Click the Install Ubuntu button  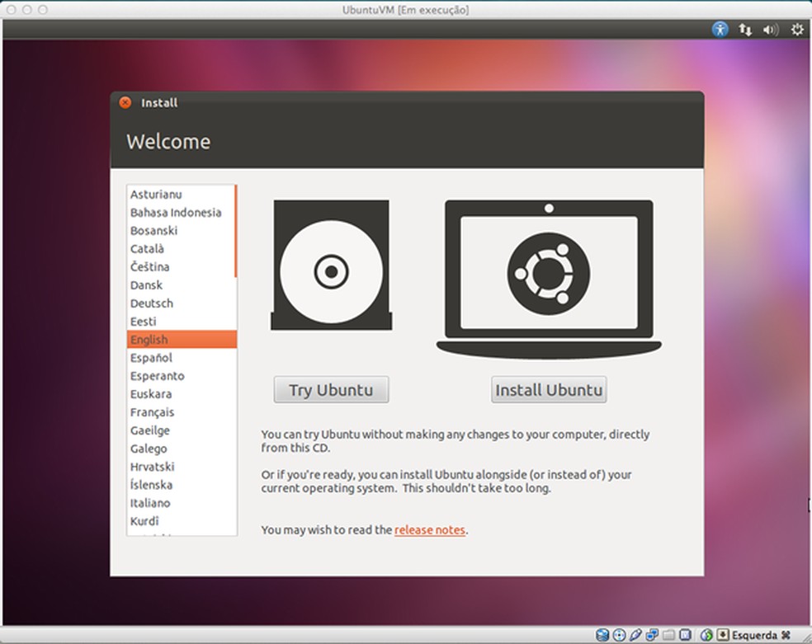[549, 389]
